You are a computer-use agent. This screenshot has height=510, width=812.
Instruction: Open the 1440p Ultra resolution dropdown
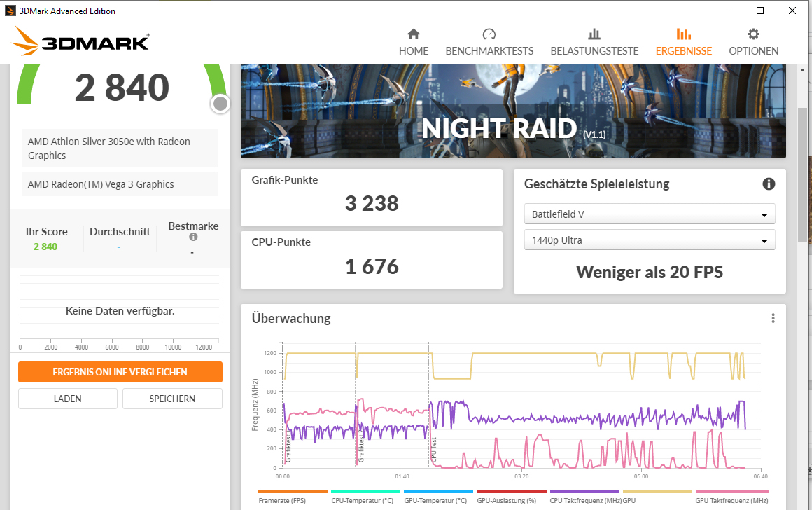[650, 240]
